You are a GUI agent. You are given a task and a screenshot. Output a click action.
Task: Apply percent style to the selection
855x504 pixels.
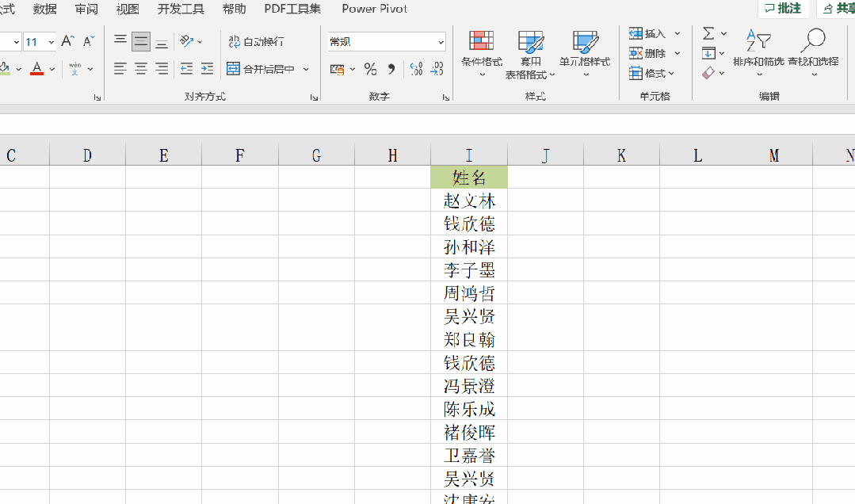pos(369,70)
